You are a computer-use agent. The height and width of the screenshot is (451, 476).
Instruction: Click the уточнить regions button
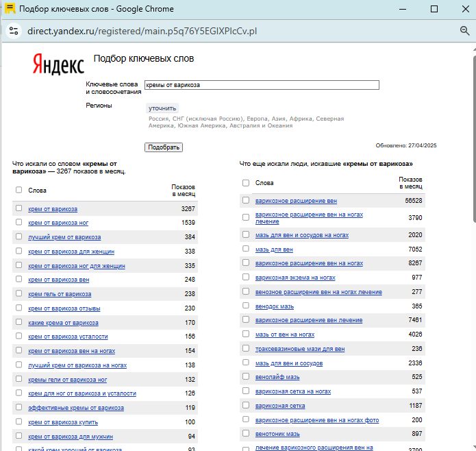162,108
